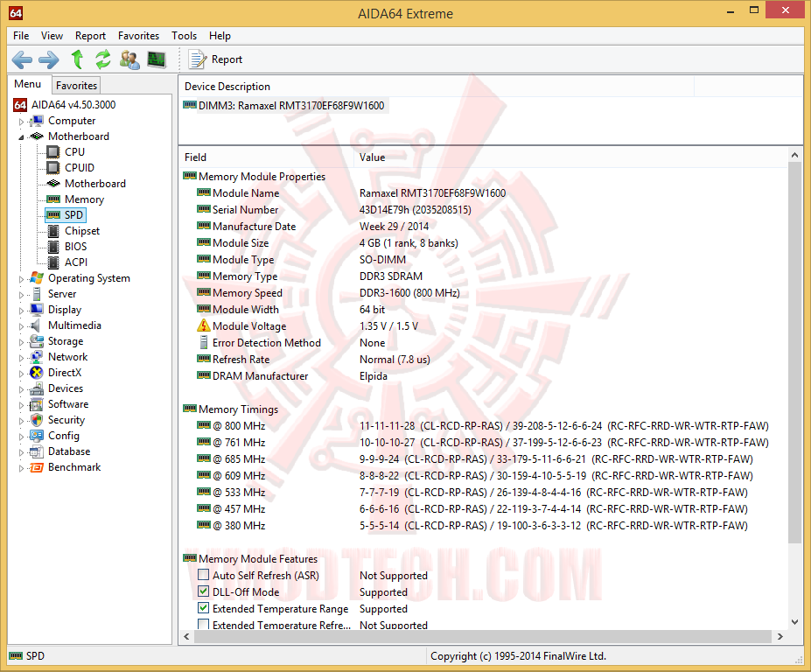This screenshot has height=672, width=811.
Task: Click the CPUID chip icon
Action: click(53, 168)
